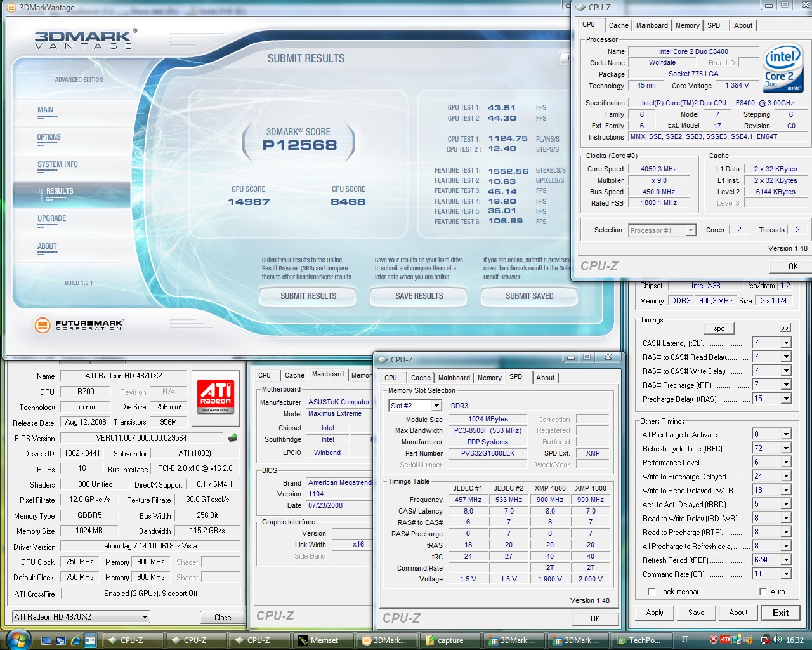Click SUBMIT RESULTS button
812x650 pixels.
coord(308,296)
